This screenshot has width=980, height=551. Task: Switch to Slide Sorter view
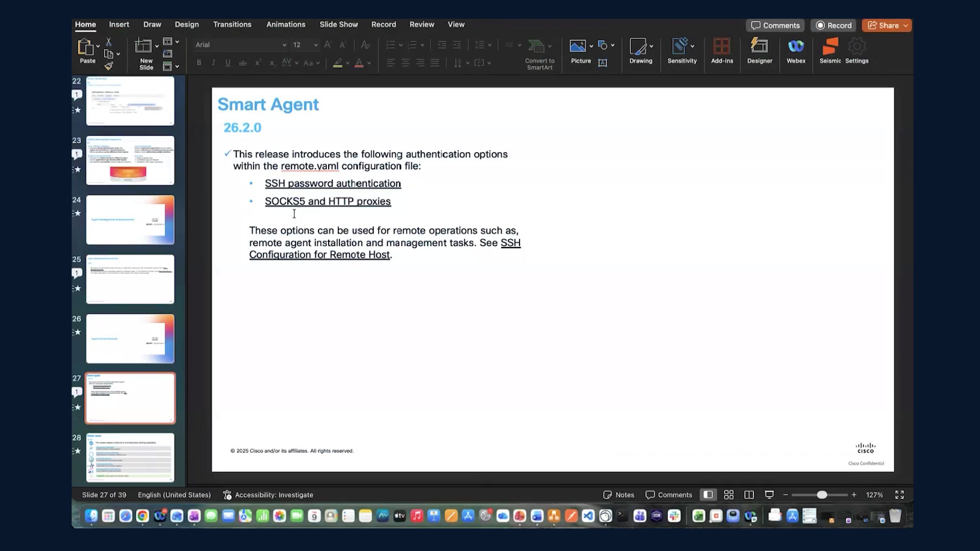coord(729,495)
